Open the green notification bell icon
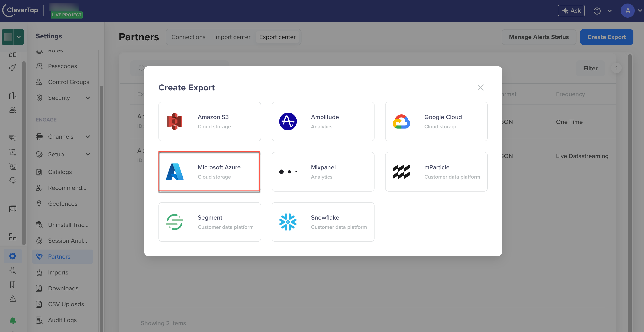Image resolution: width=644 pixels, height=332 pixels. click(13, 321)
